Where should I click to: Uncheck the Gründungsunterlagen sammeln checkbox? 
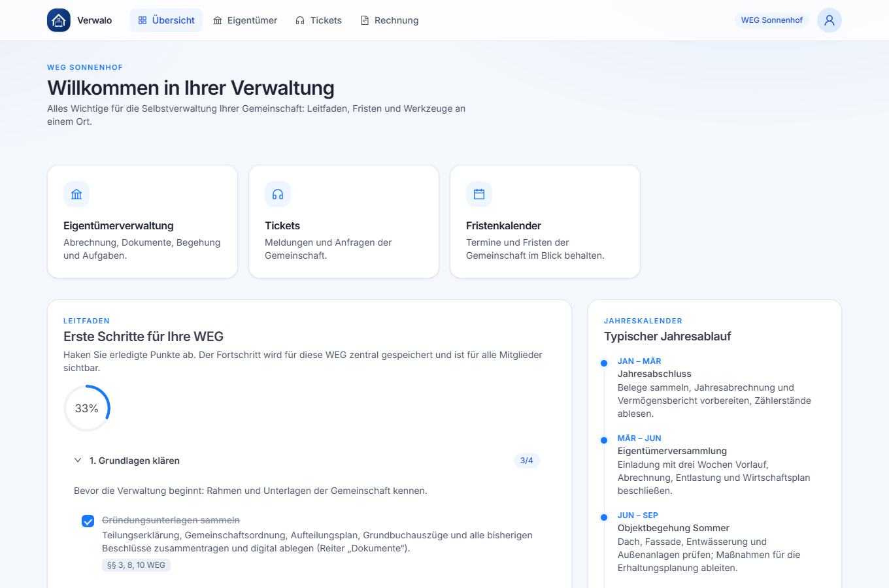(x=88, y=521)
